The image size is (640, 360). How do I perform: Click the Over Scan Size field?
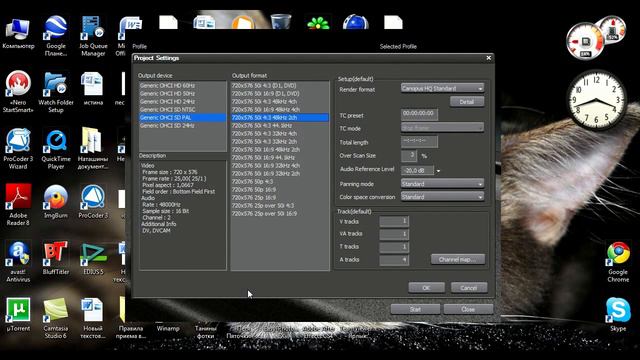tap(409, 156)
